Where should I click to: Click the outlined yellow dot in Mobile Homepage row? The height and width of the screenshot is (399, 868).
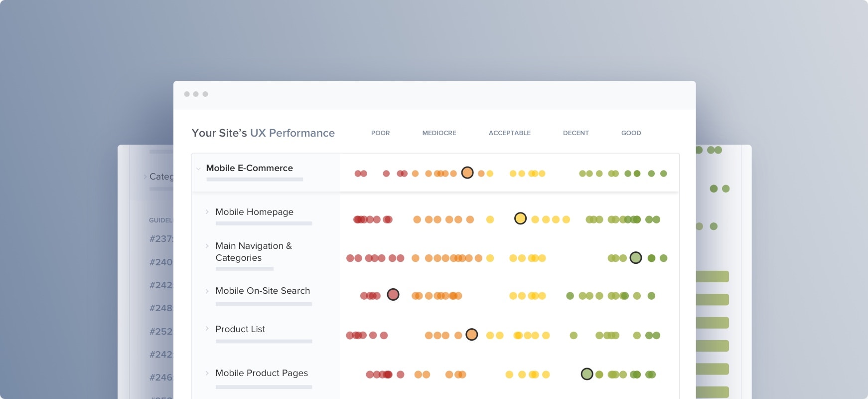(520, 218)
